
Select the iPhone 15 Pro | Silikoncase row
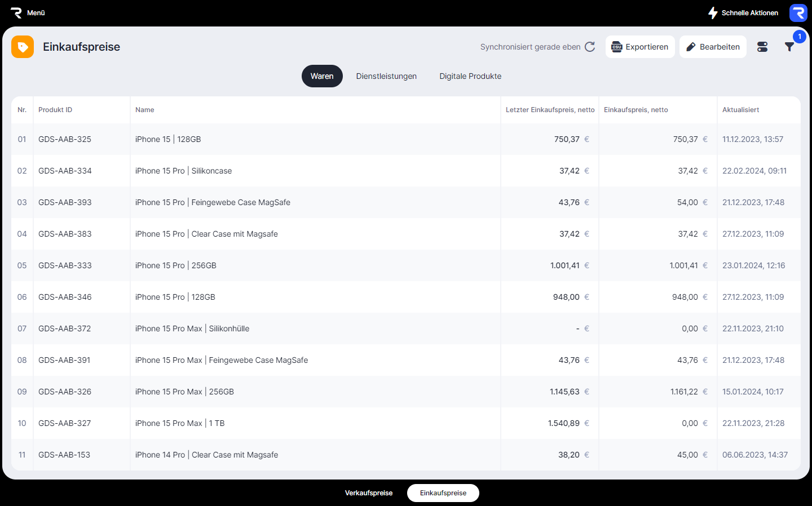click(183, 171)
